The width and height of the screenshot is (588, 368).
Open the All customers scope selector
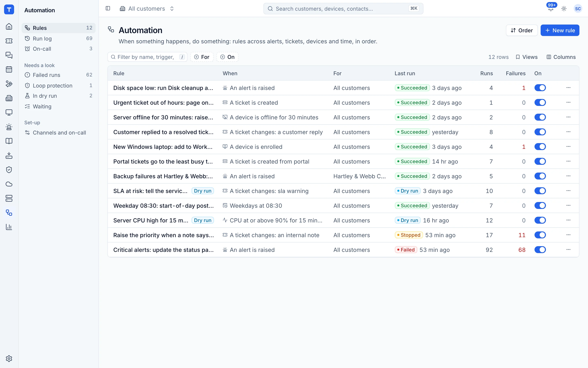(x=147, y=9)
